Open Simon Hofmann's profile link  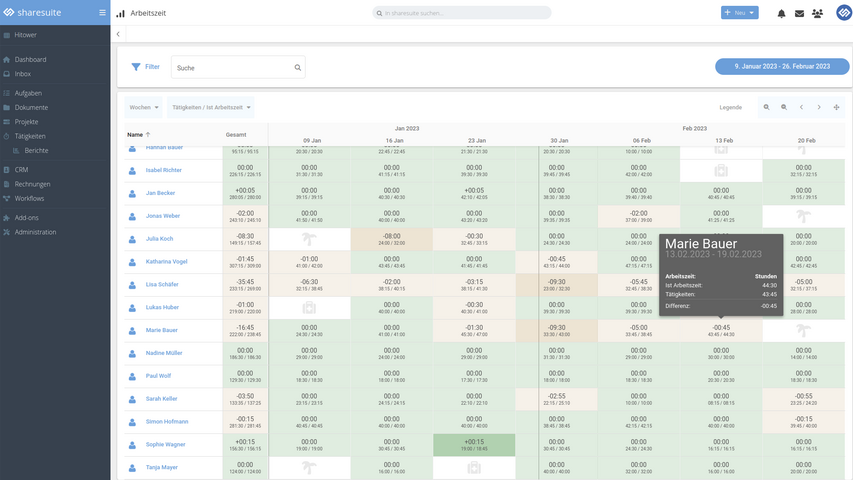pos(167,422)
